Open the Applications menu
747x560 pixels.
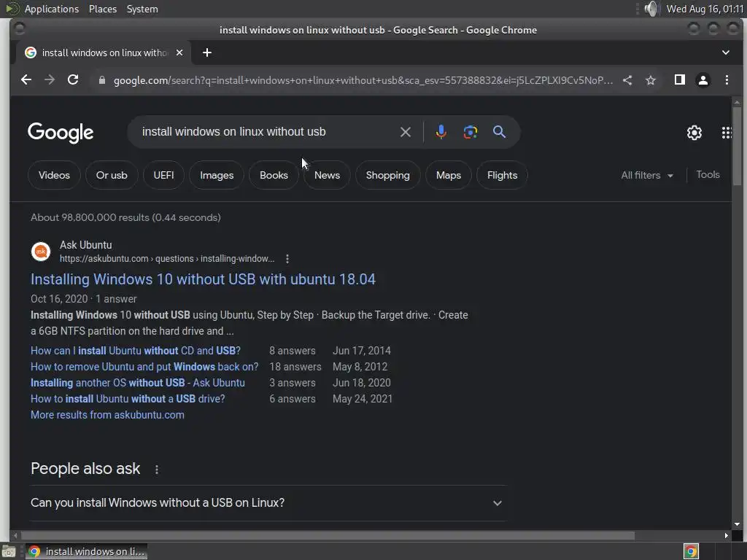[x=52, y=9]
